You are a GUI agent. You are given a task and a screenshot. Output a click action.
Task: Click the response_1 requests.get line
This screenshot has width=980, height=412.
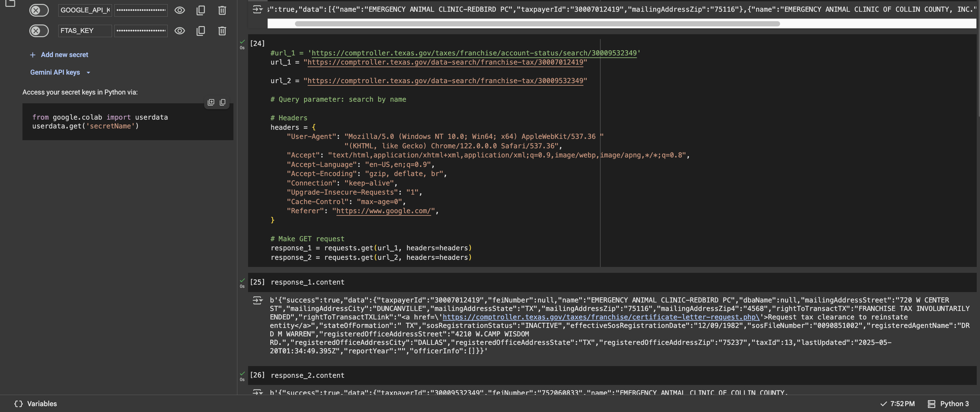coord(371,248)
